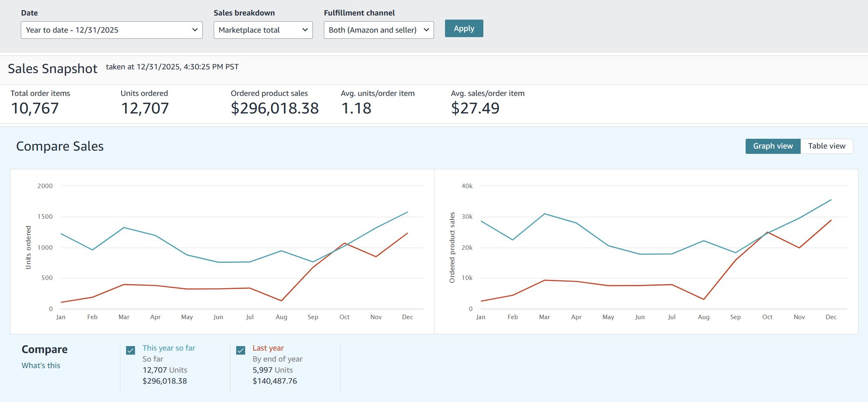Click the Oct label on units ordered chart
868x402 pixels.
point(344,317)
